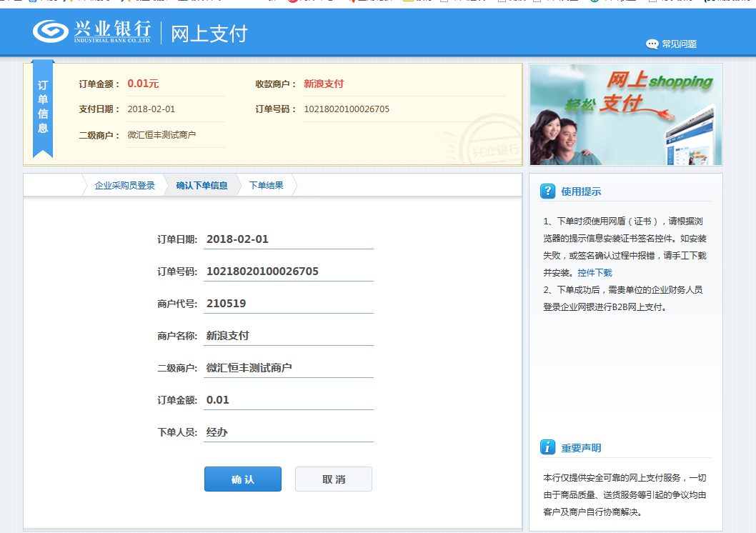Cancel the order with 取消 button

point(334,479)
